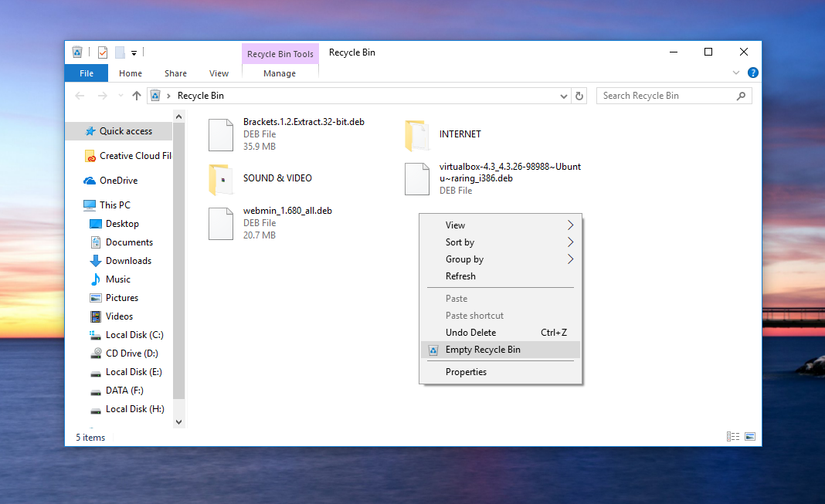Click the Recycle Bin Tools contextual tab header
Image resolution: width=825 pixels, height=504 pixels.
point(280,53)
